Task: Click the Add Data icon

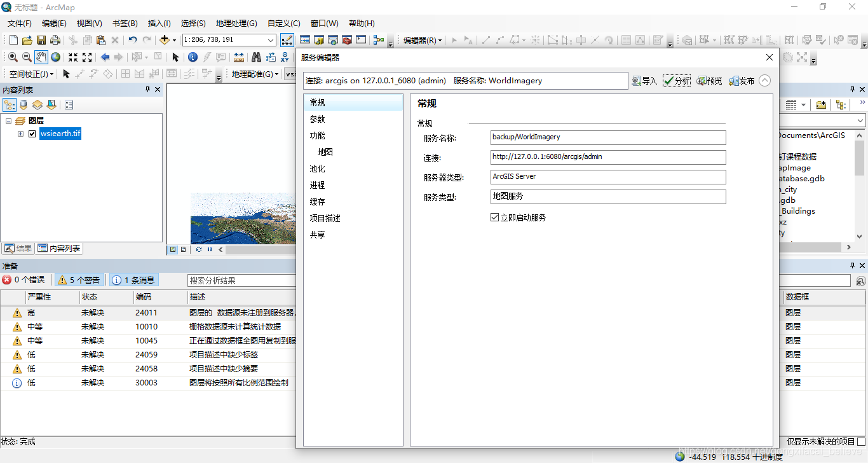Action: (164, 40)
